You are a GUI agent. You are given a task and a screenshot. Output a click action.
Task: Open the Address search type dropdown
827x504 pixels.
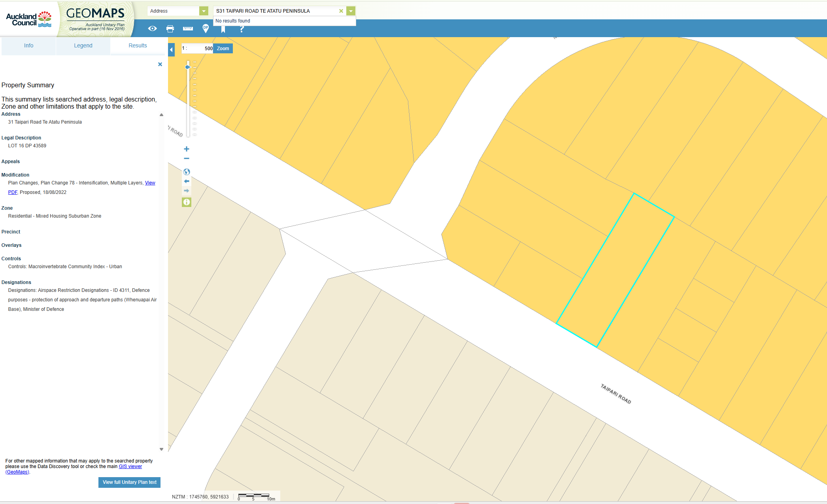point(204,11)
